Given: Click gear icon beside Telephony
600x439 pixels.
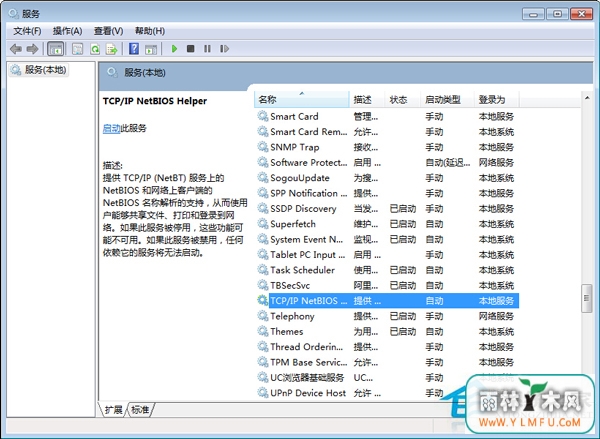Looking at the screenshot, I should coord(262,316).
